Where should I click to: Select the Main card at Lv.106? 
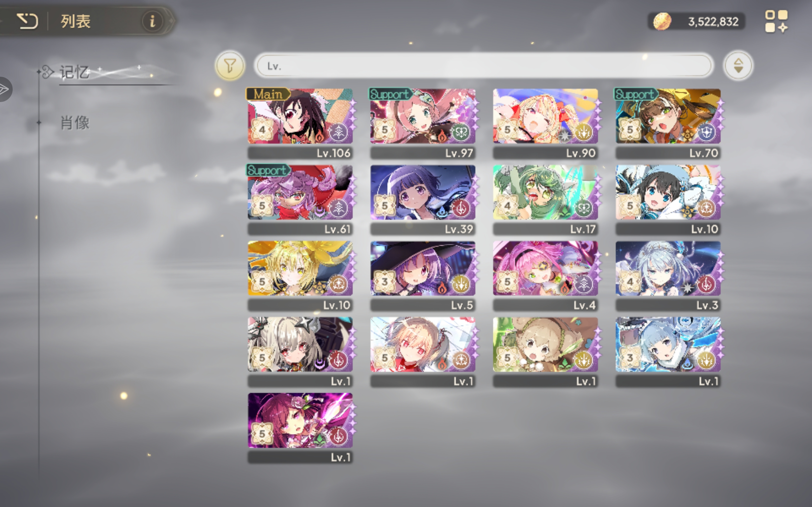300,123
